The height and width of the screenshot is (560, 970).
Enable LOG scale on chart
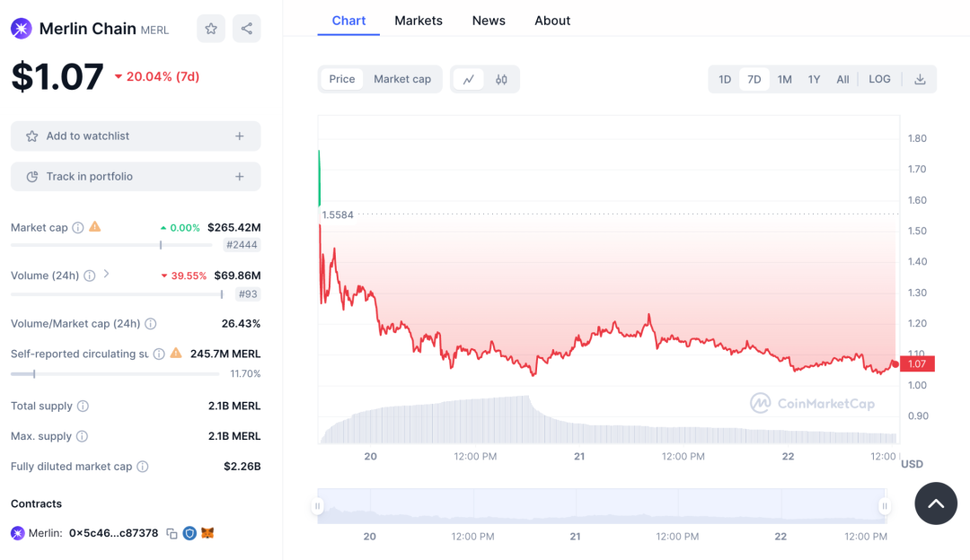(879, 79)
